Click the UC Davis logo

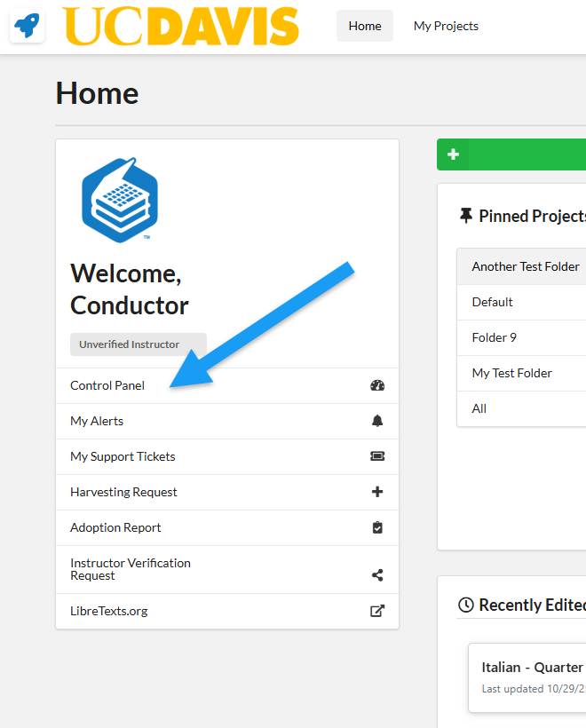tap(180, 26)
